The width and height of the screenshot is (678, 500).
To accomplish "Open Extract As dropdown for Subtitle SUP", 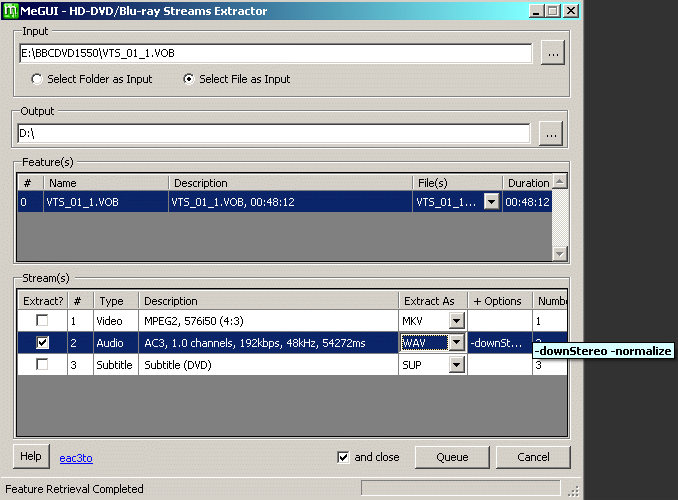I will (457, 365).
